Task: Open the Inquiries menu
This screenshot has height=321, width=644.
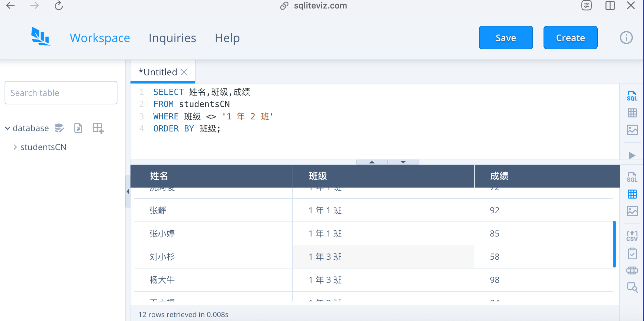Action: pyautogui.click(x=172, y=38)
